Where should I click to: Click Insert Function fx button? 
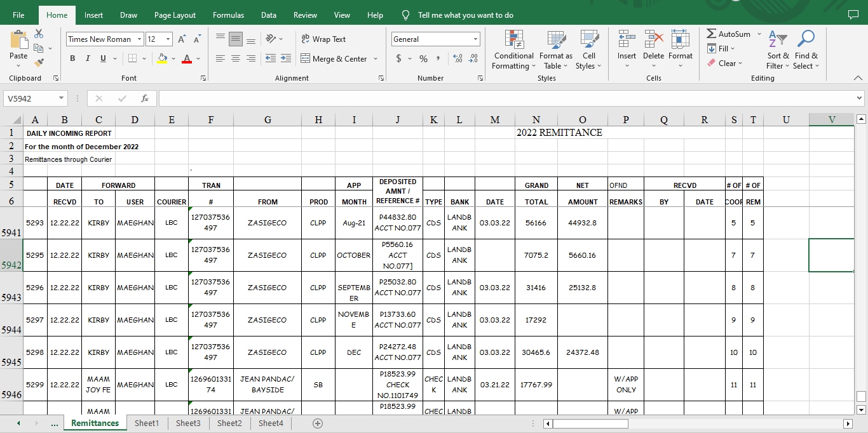[x=145, y=98]
